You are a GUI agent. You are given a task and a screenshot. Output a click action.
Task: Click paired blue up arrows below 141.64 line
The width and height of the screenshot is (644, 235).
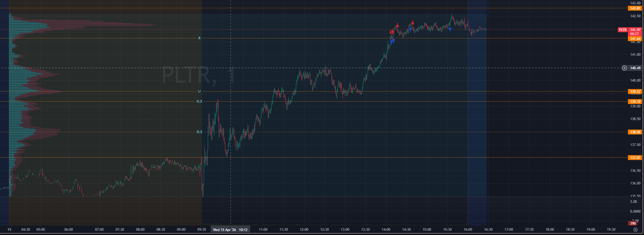point(392,41)
